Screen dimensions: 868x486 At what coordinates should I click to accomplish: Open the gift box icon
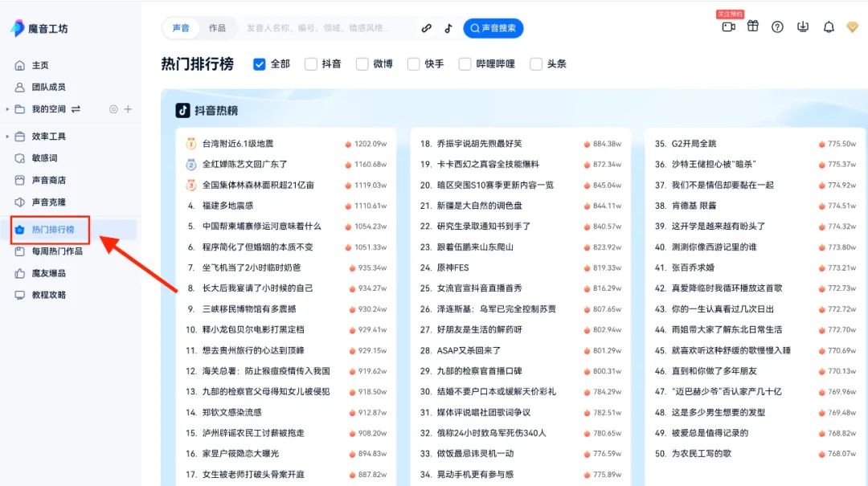753,26
